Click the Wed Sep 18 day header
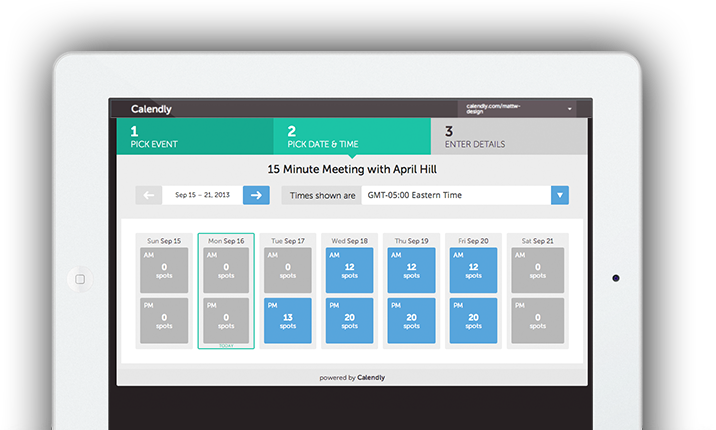 tap(349, 241)
